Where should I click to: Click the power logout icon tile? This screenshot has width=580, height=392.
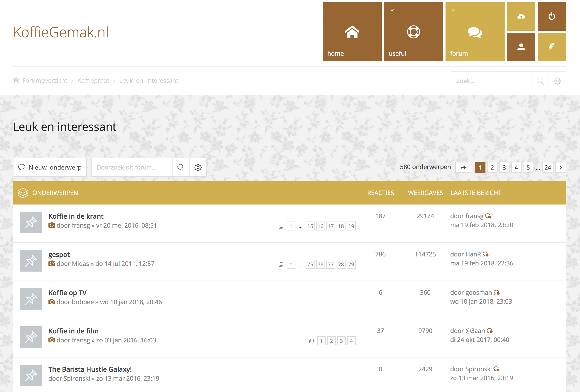coord(552,17)
